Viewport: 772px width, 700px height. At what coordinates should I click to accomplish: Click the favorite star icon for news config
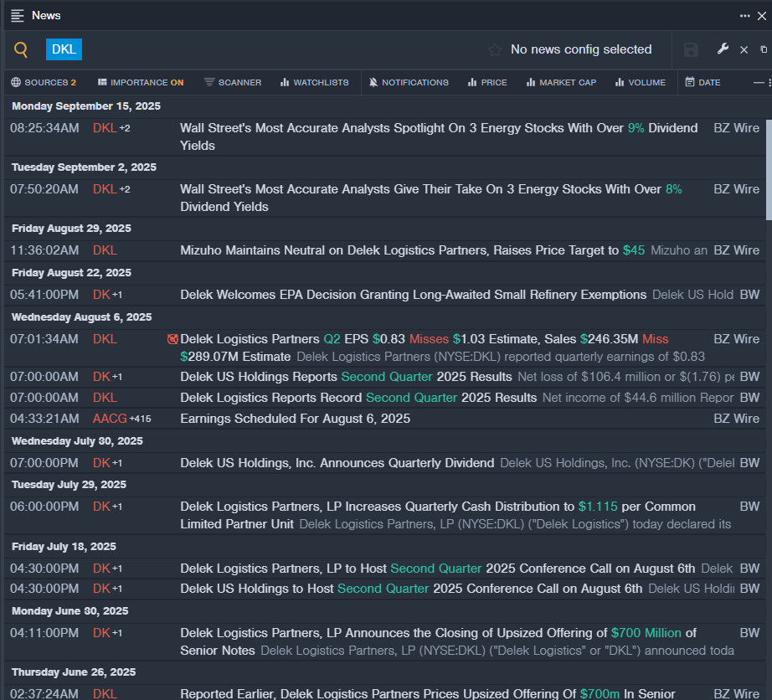click(495, 50)
